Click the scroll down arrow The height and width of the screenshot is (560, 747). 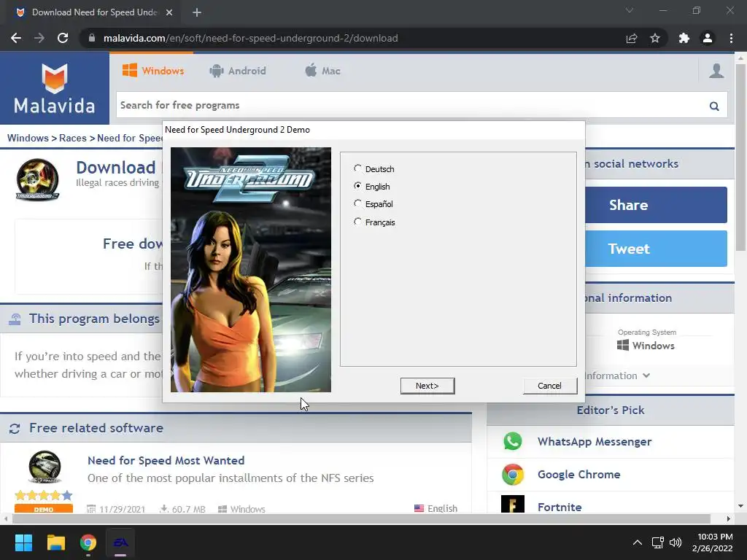pyautogui.click(x=740, y=506)
